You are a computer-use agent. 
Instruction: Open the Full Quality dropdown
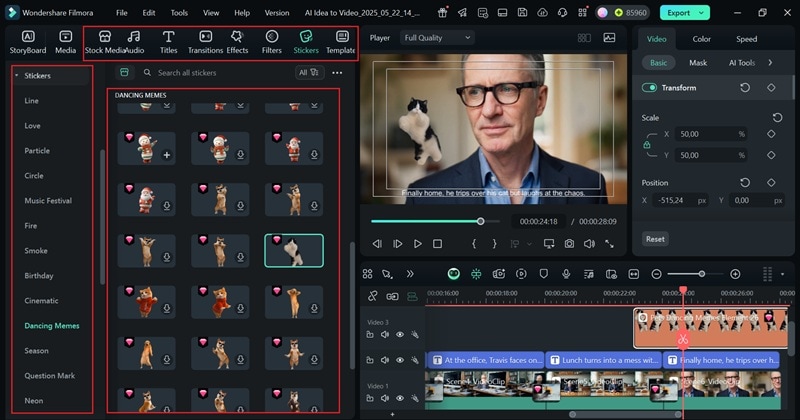437,38
